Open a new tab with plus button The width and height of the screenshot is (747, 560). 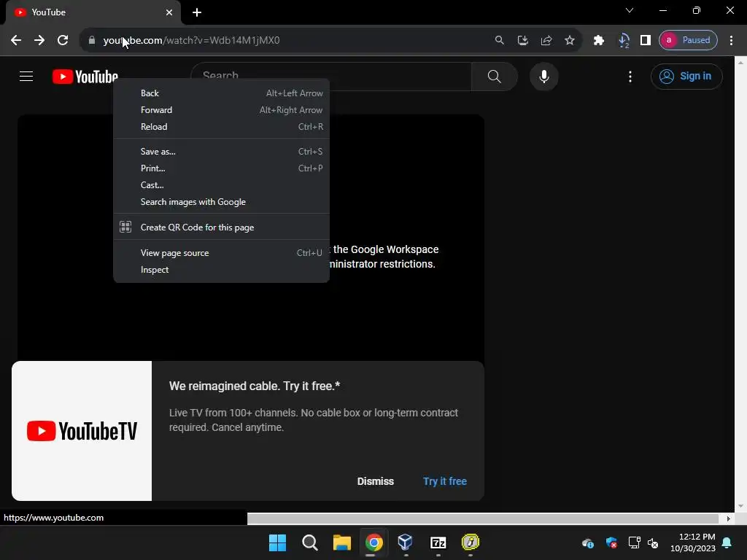[197, 12]
